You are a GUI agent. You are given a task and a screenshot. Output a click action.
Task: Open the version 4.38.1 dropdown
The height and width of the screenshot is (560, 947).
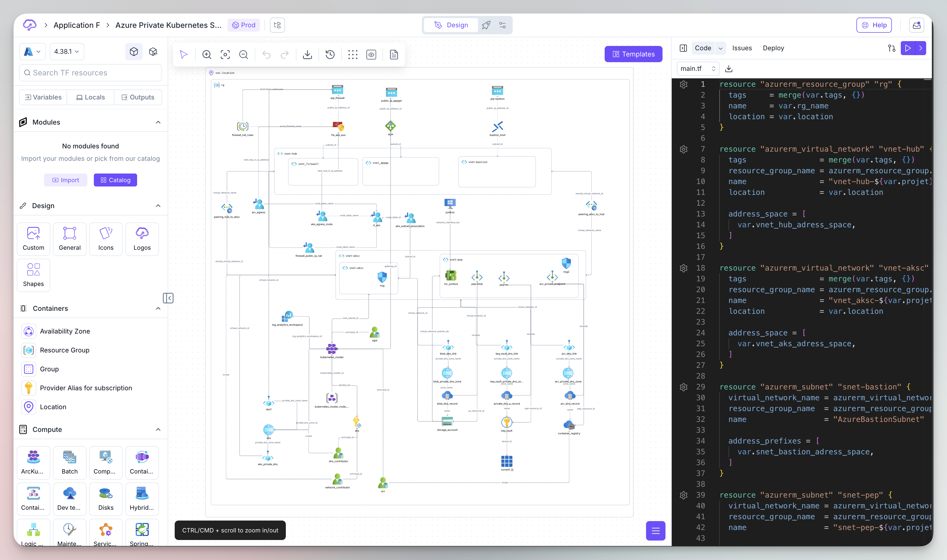pos(67,51)
